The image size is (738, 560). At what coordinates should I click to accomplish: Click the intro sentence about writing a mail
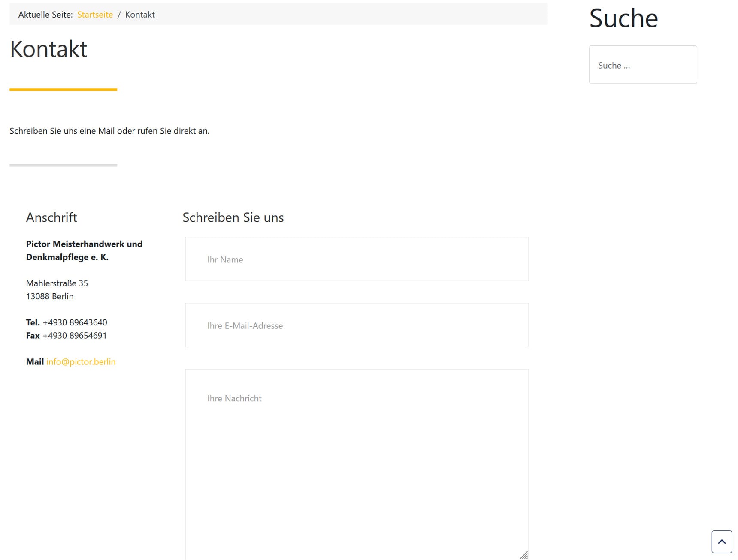[x=109, y=131]
